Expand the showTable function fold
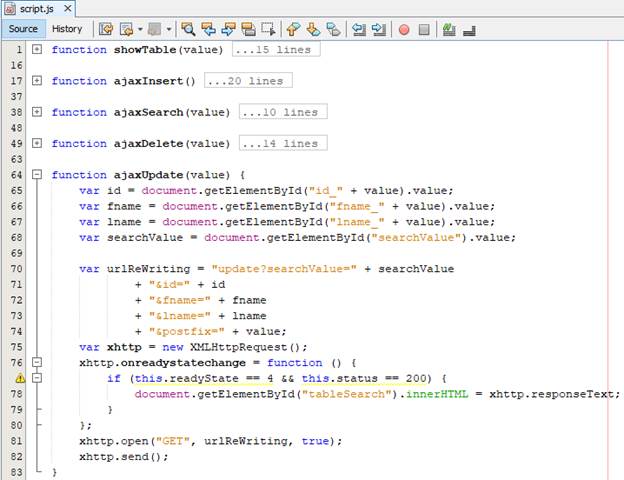The width and height of the screenshot is (624, 480). pyautogui.click(x=37, y=49)
